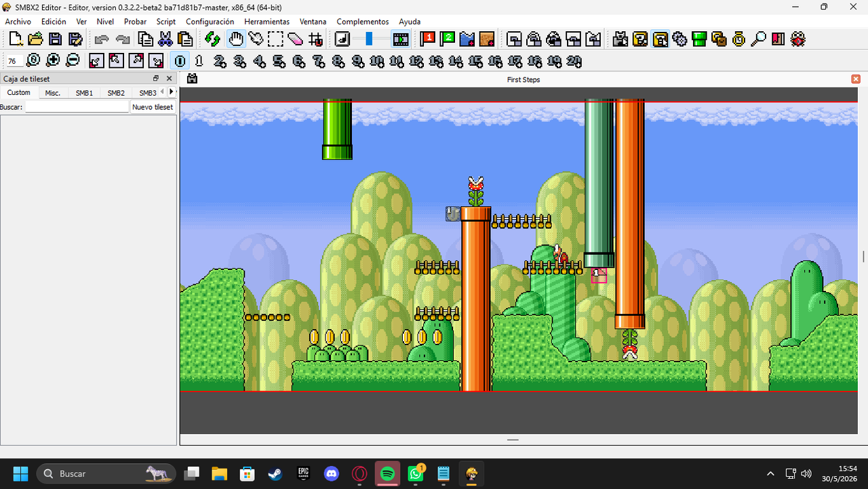Open the question-block item browser icon
Screen dimensions: 868x489
[640, 39]
